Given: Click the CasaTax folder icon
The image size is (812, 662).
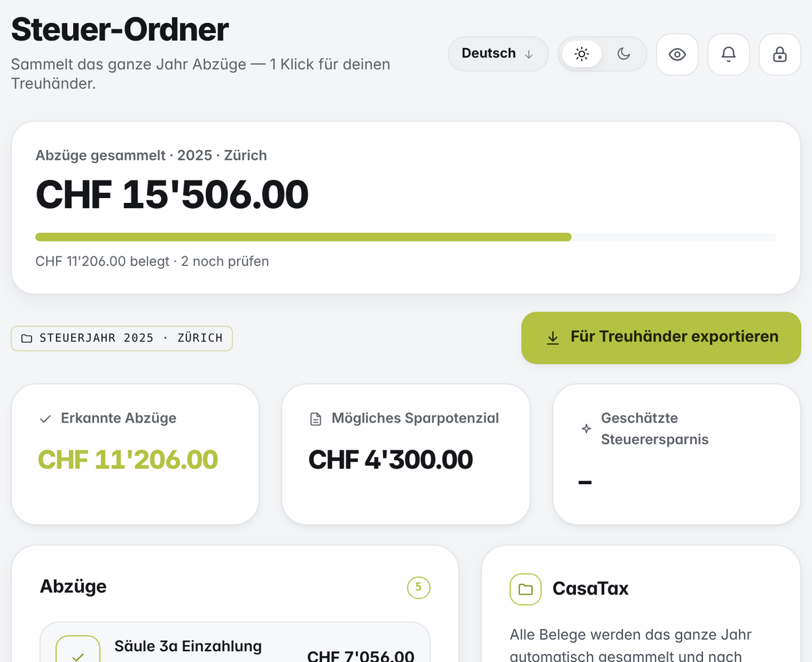Looking at the screenshot, I should (x=526, y=589).
